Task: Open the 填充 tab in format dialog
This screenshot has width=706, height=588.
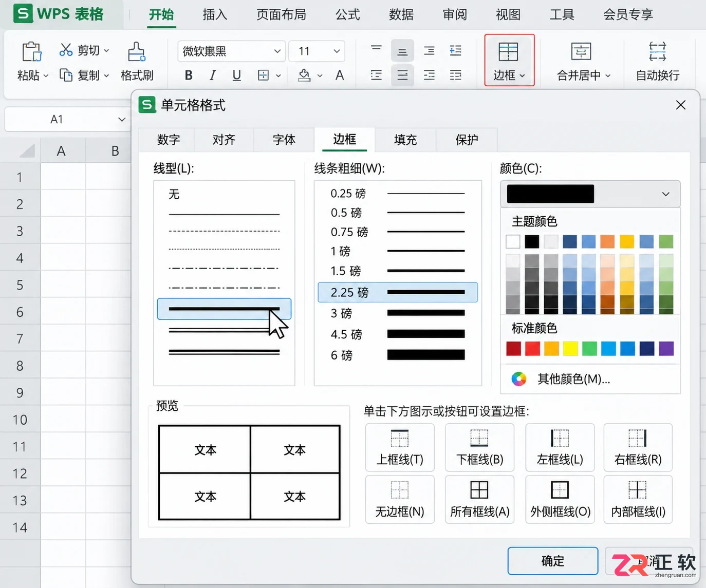Action: pos(405,140)
